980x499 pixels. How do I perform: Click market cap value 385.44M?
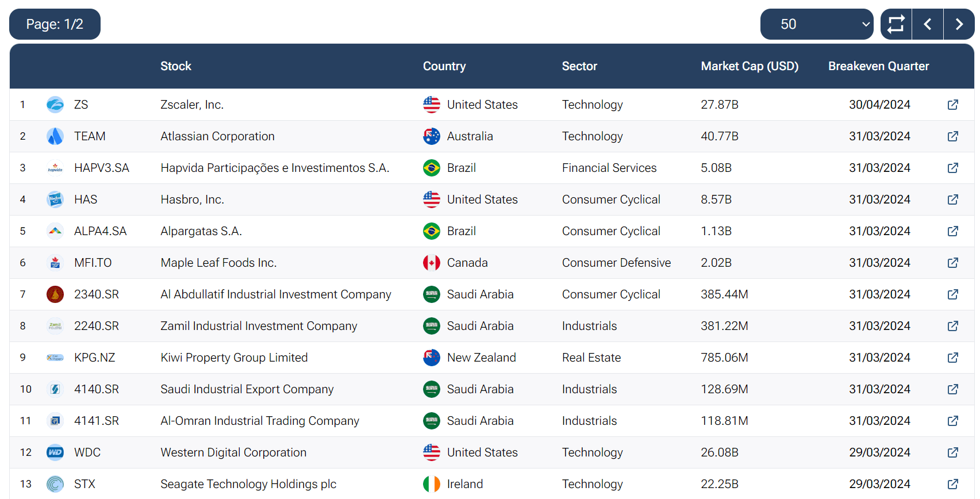724,294
